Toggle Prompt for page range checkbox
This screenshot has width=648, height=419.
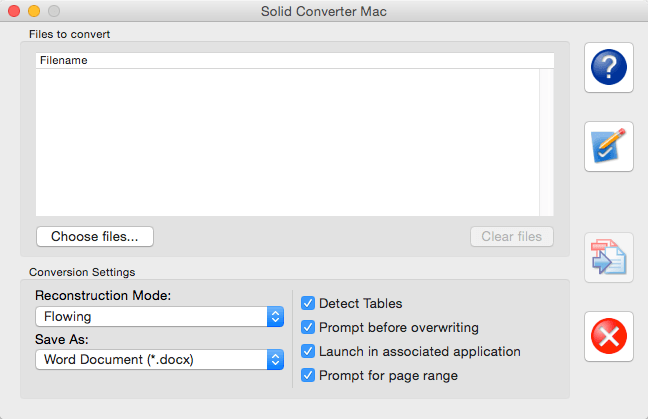308,375
